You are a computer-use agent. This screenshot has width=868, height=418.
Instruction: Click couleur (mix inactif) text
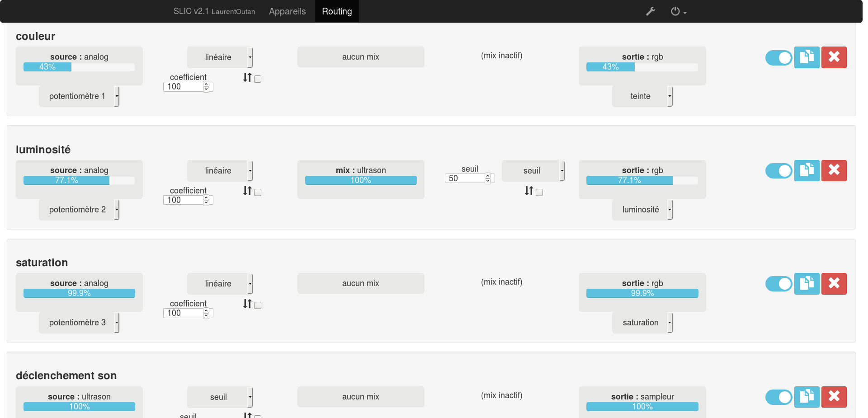(501, 56)
